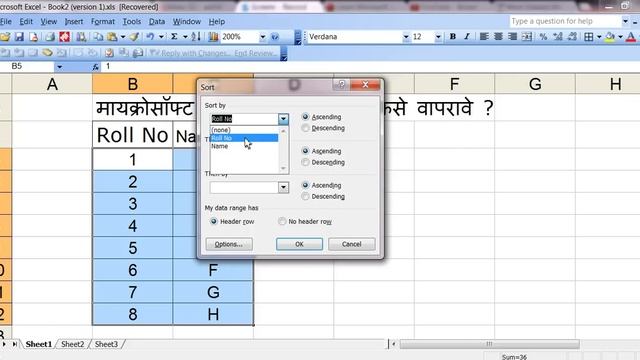Toggle Italic formatting
The height and width of the screenshot is (360, 640).
(467, 37)
